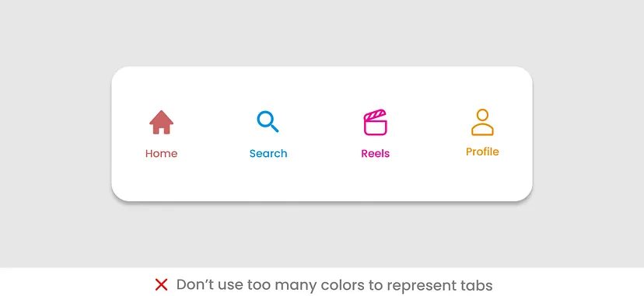This screenshot has height=296, width=644.
Task: Select the blue Search tab label
Action: click(268, 154)
